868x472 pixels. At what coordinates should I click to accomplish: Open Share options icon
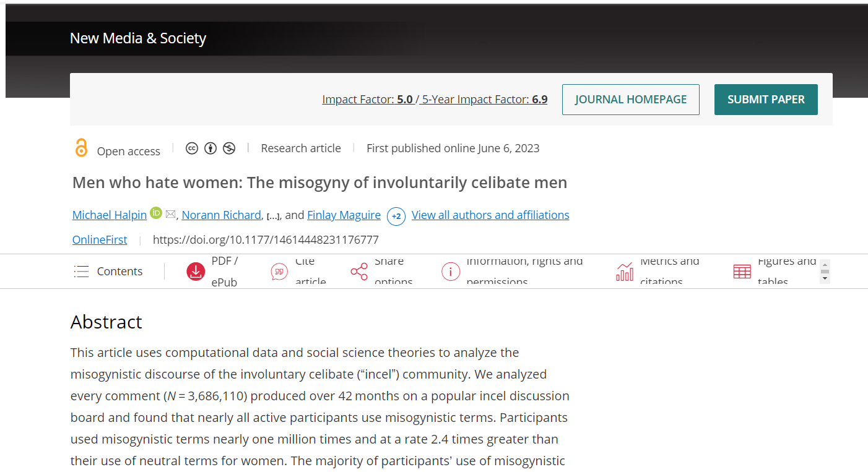[x=359, y=272]
